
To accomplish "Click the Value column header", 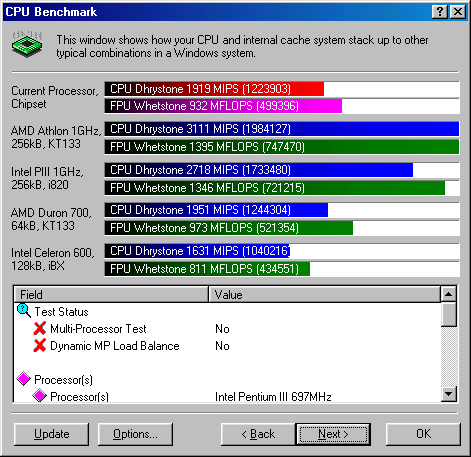I will tap(324, 294).
